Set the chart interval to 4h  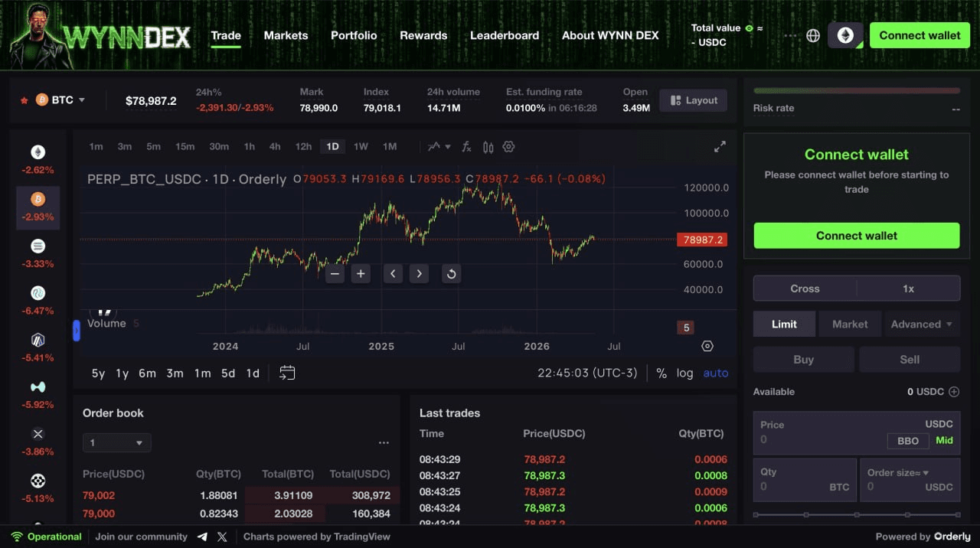[x=275, y=146]
